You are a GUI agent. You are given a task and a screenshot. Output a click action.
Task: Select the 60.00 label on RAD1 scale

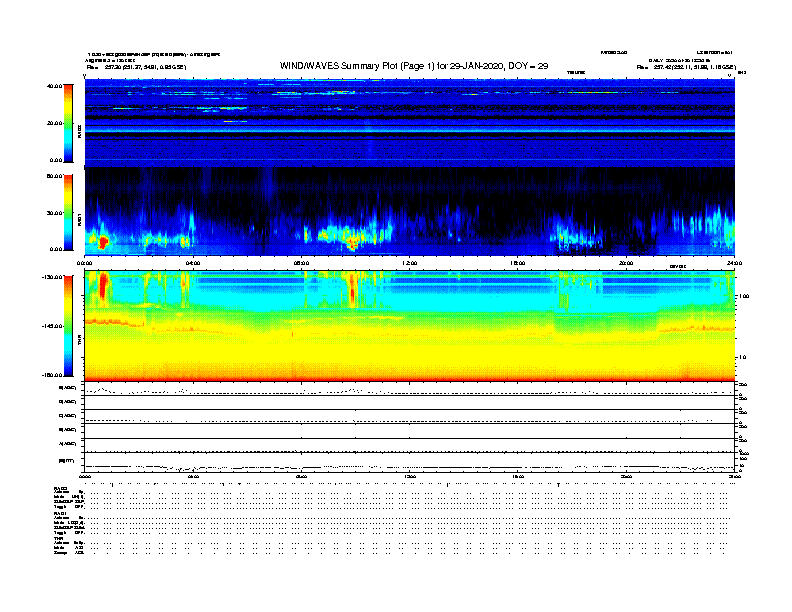pyautogui.click(x=54, y=176)
